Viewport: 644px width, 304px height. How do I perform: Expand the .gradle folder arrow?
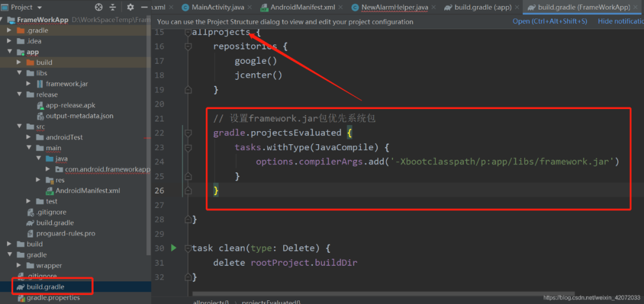[10, 30]
